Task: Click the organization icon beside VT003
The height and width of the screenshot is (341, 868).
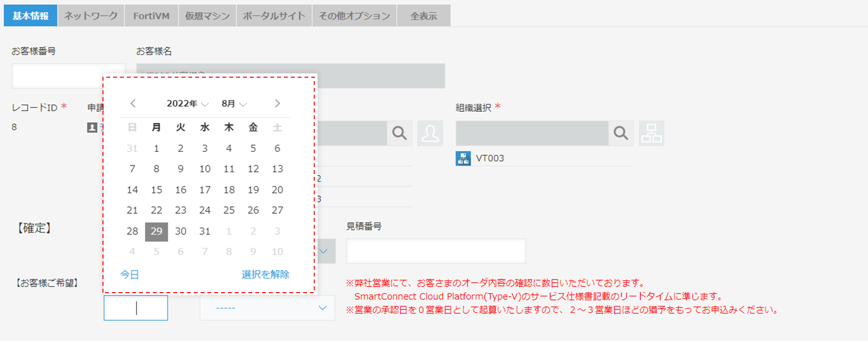Action: (463, 158)
